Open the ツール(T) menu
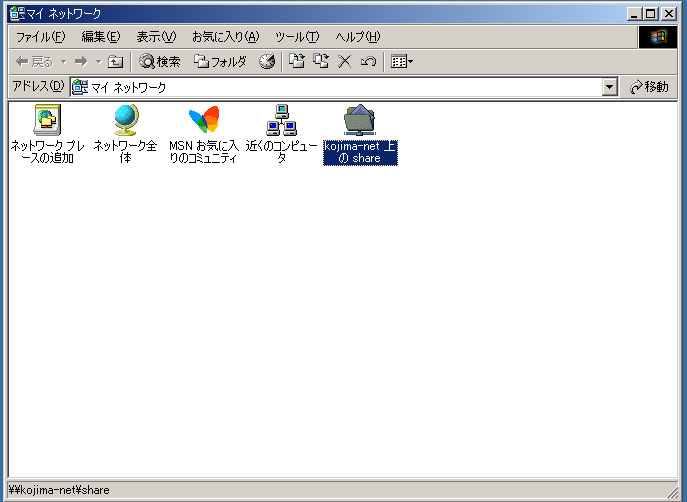 (x=297, y=37)
